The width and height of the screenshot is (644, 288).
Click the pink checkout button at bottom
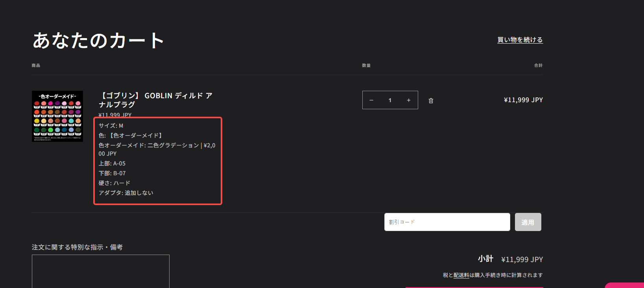474,287
